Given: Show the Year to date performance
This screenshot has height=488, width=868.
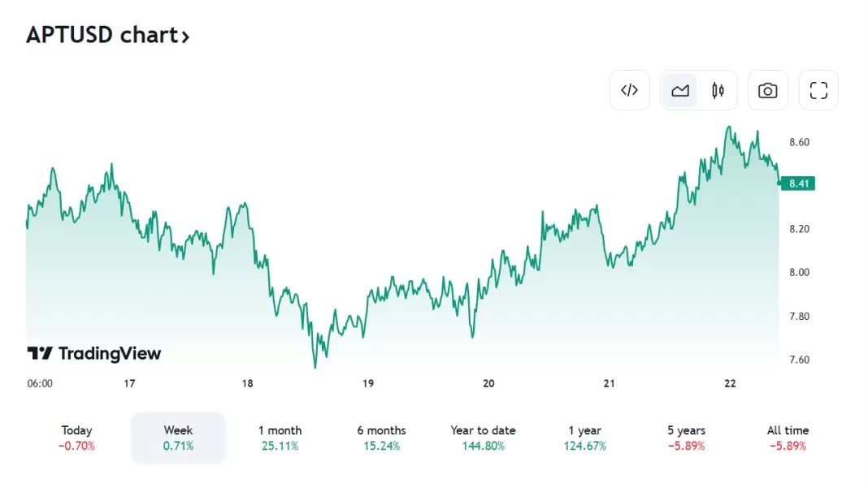Looking at the screenshot, I should [483, 438].
